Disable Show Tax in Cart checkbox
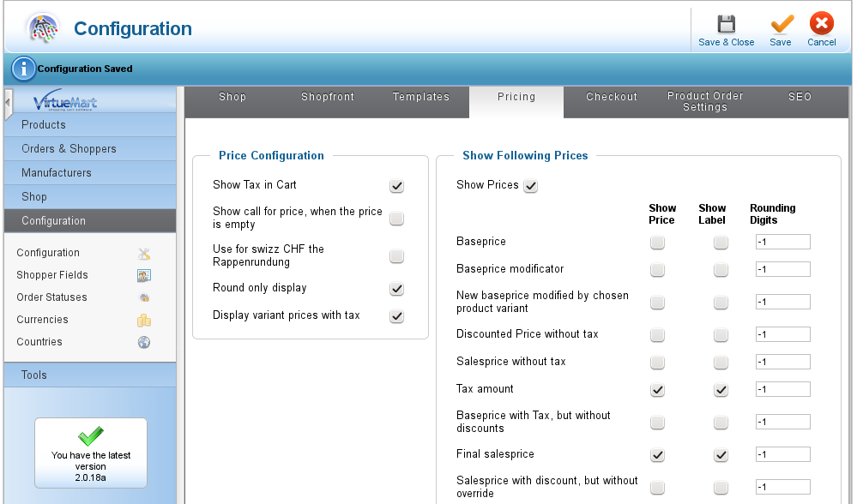This screenshot has height=504, width=857. pos(396,186)
